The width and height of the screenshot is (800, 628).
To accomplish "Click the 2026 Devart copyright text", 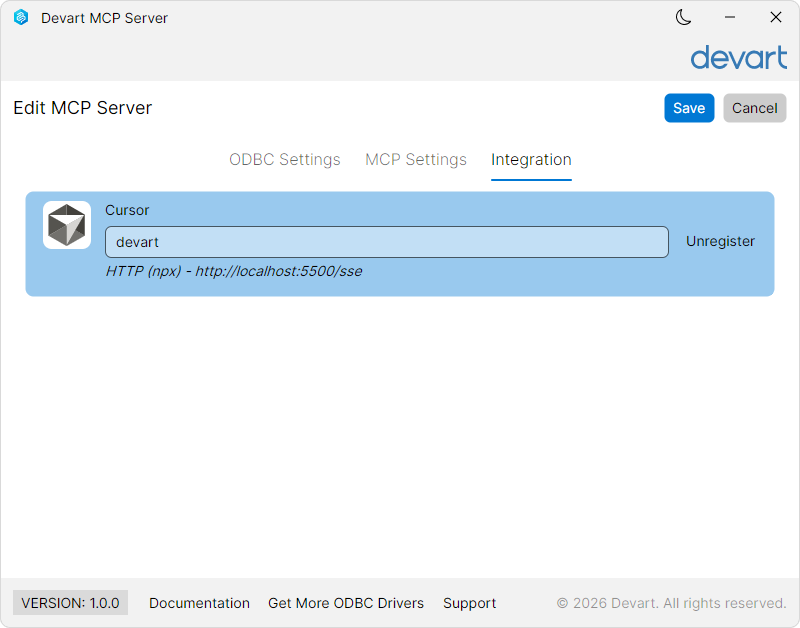I will click(x=671, y=603).
